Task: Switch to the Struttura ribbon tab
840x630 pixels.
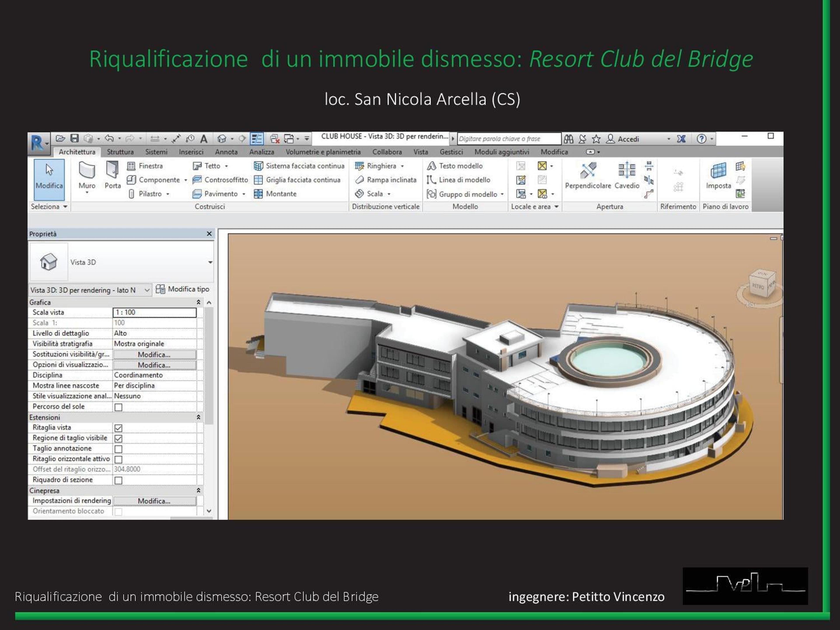Action: 120,152
